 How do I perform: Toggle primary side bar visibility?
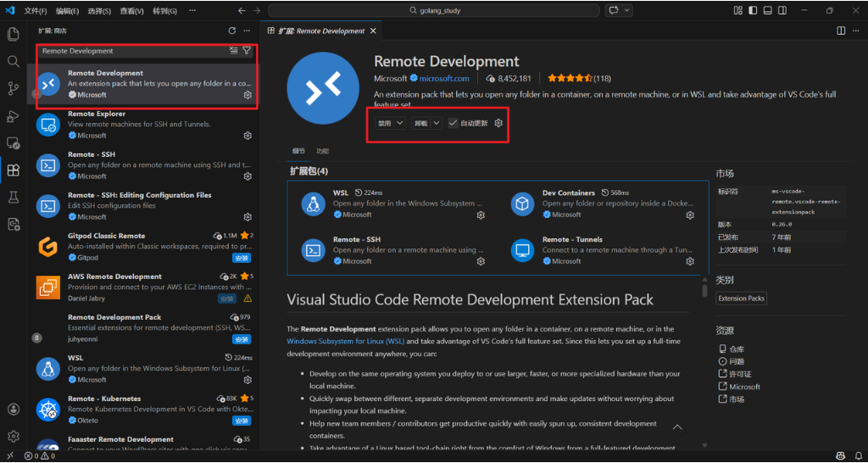753,10
